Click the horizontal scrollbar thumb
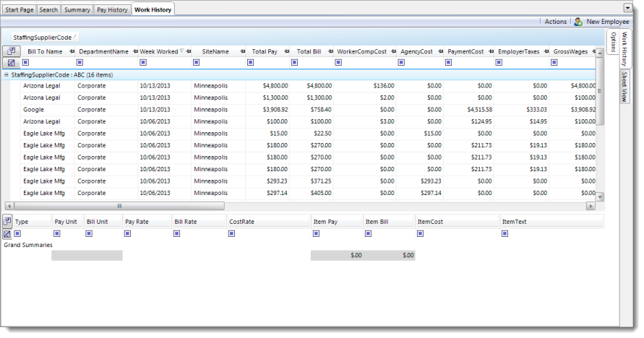This screenshot has width=644, height=338. click(x=119, y=206)
